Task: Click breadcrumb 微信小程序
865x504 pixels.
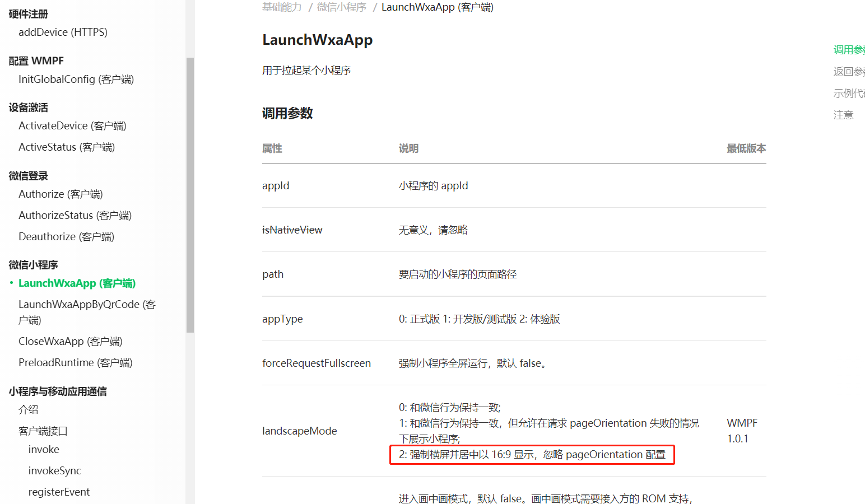Action: pos(342,7)
